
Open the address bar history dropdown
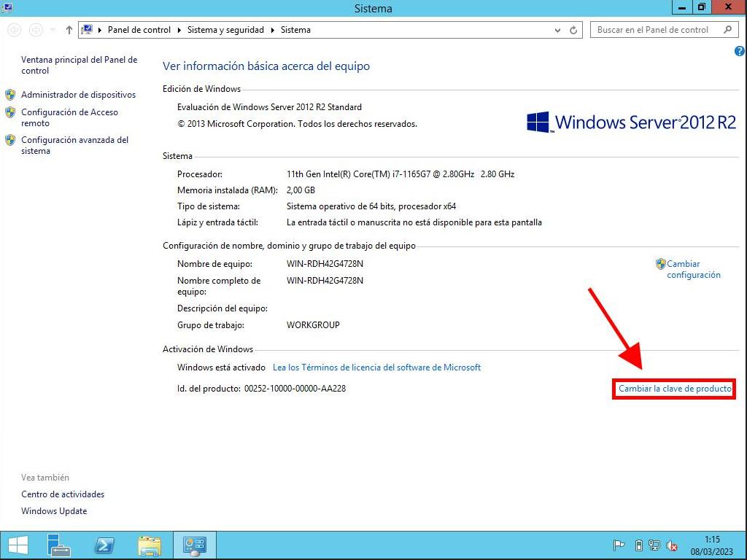[557, 30]
